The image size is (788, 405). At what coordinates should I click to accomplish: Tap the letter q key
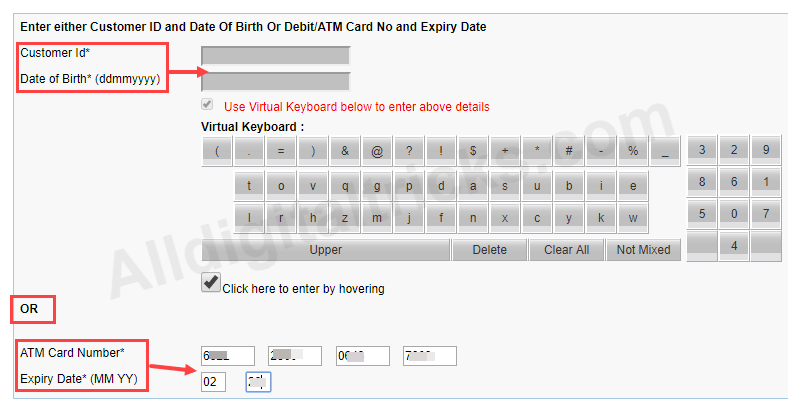[x=345, y=186]
